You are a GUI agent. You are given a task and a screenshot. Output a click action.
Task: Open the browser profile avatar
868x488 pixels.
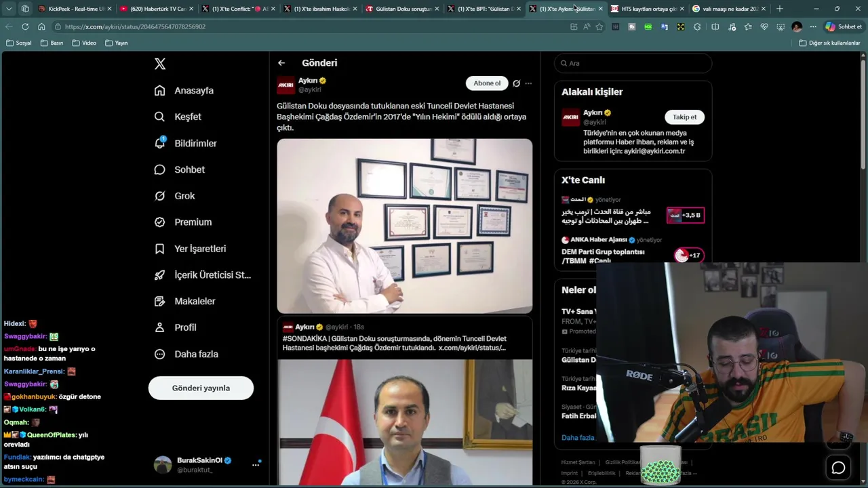[797, 26]
